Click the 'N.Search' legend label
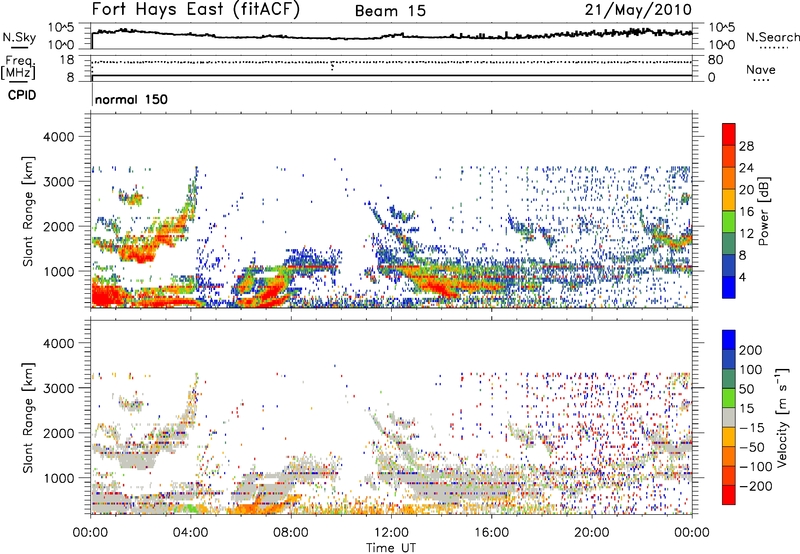800x554 pixels. [x=772, y=37]
